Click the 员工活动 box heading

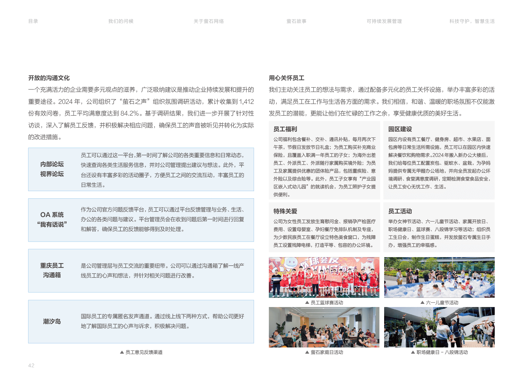(x=400, y=211)
